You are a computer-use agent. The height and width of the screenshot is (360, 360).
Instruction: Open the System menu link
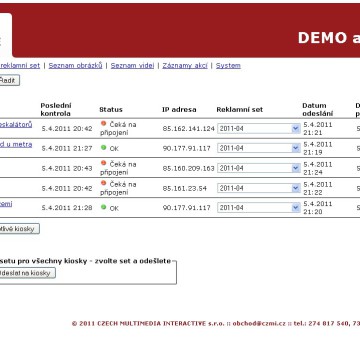pos(228,66)
